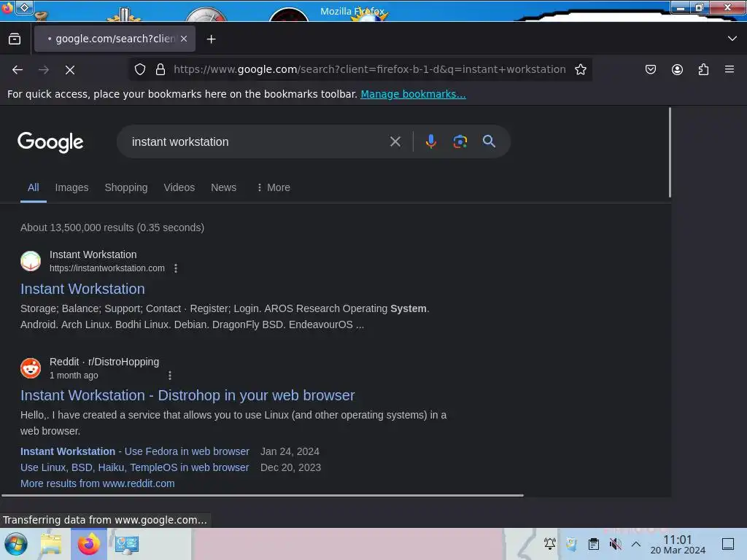Open the clipboard tray icon
Screen dimensions: 747x560
(x=594, y=543)
